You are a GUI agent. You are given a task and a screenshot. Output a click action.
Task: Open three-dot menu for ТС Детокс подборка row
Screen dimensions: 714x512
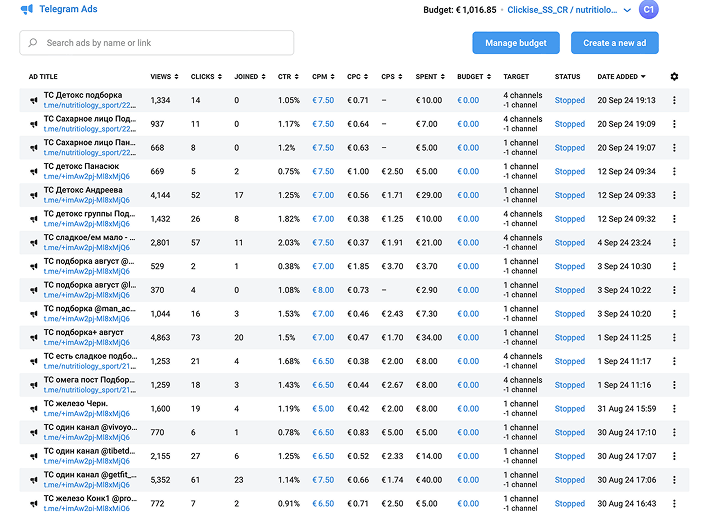coord(674,100)
